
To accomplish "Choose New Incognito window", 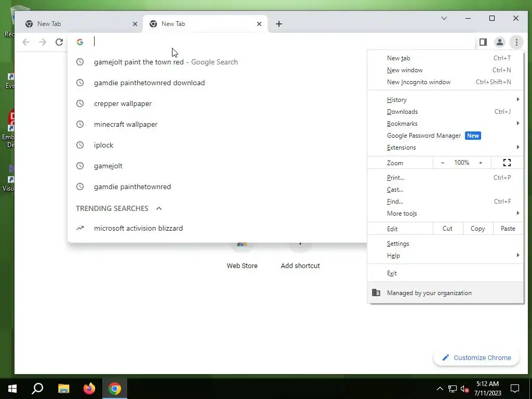I will [x=445, y=82].
